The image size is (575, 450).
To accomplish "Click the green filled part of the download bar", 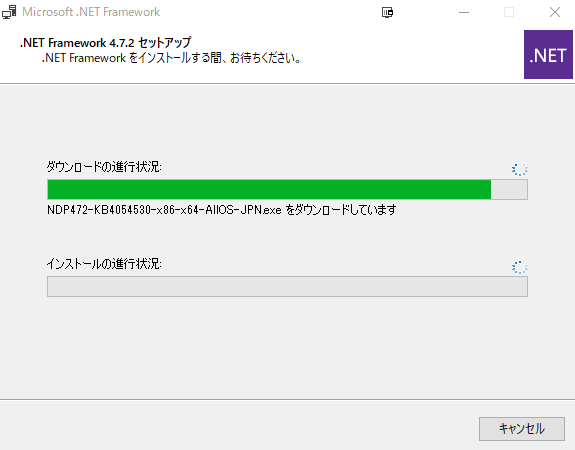I will [269, 190].
